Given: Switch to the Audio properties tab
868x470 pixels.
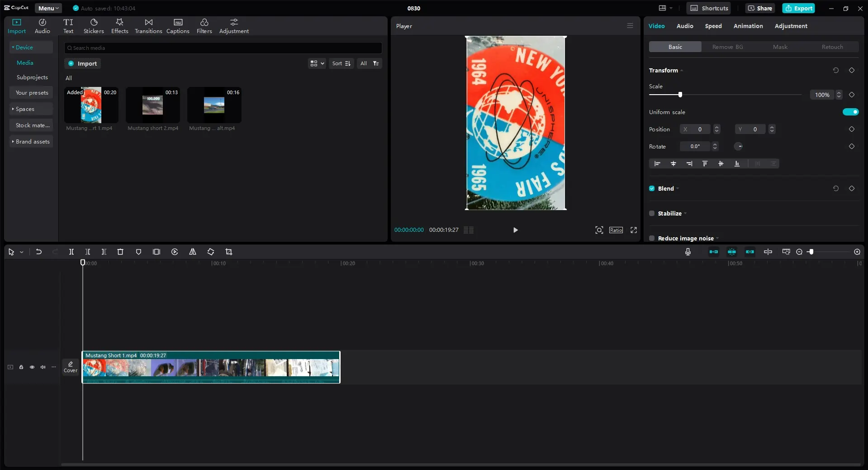Looking at the screenshot, I should 685,26.
